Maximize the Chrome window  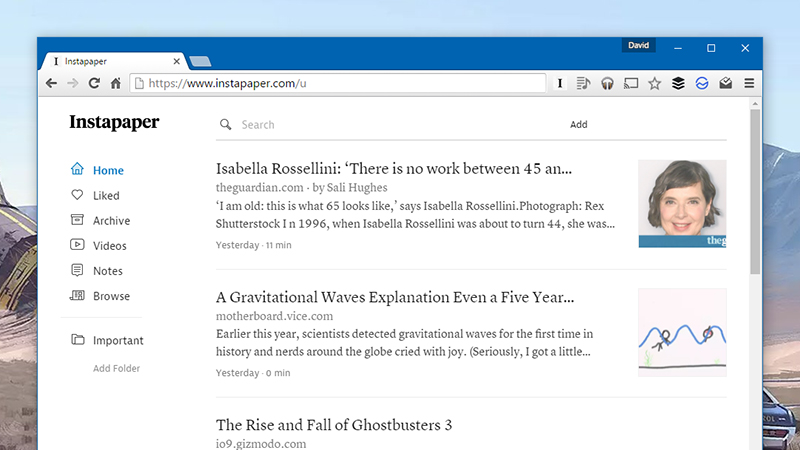711,48
